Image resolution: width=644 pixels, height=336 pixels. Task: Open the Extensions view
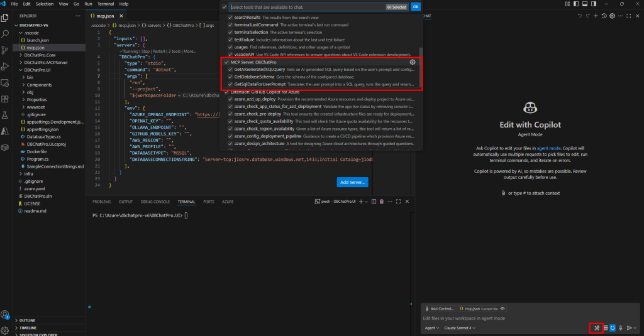click(5, 99)
